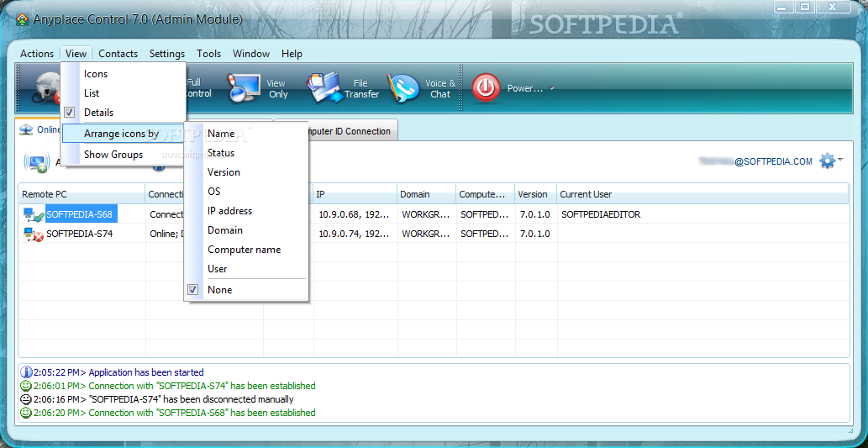Sort by Domain column header
Screen dimensions: 868x448
426,194
